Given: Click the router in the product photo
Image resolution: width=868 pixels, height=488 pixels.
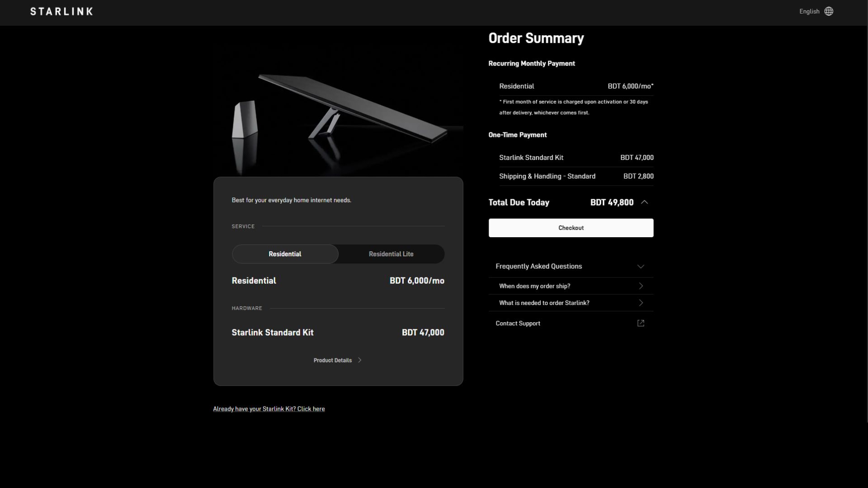Looking at the screenshot, I should pyautogui.click(x=245, y=120).
